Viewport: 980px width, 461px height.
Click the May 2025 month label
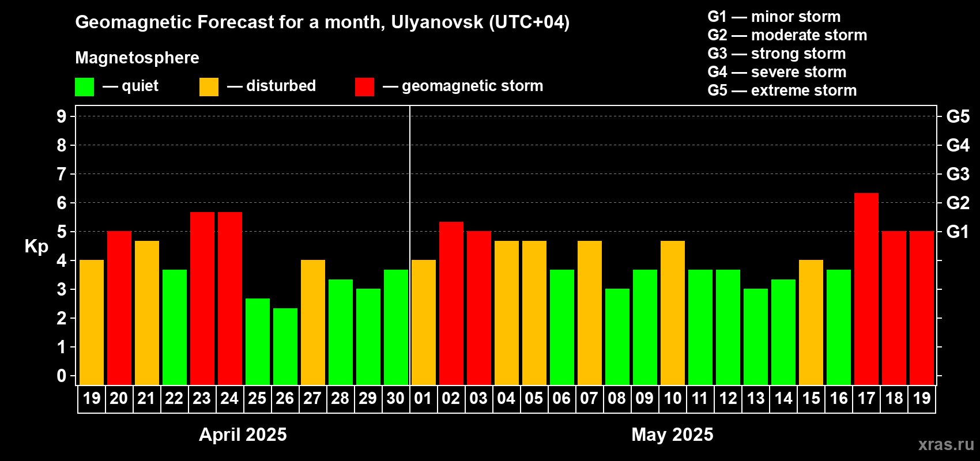pos(672,434)
